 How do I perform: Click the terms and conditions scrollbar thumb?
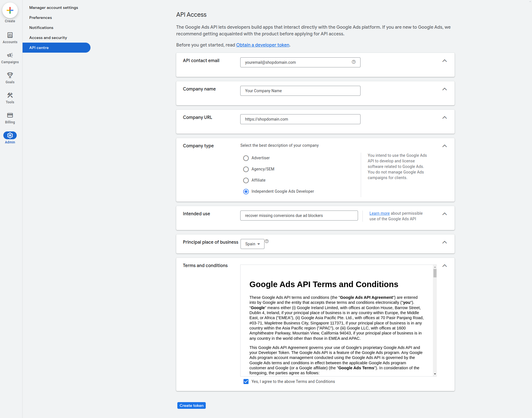pos(435,273)
